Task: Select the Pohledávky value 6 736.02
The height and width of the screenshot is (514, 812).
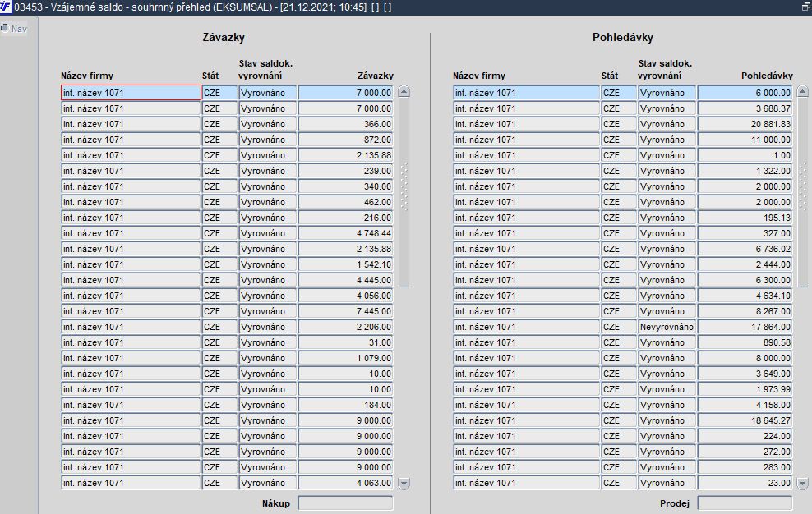Action: (745, 249)
